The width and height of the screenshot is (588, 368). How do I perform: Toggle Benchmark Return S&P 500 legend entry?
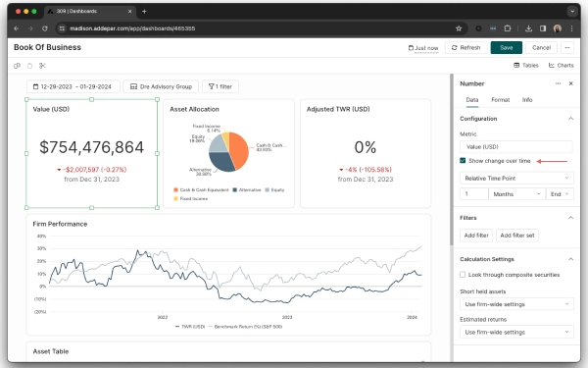pyautogui.click(x=245, y=327)
